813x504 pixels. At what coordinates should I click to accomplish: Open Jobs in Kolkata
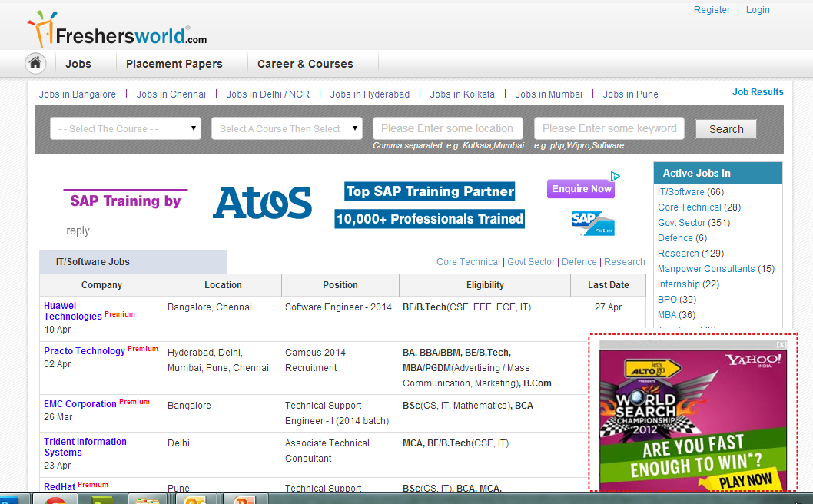click(462, 94)
